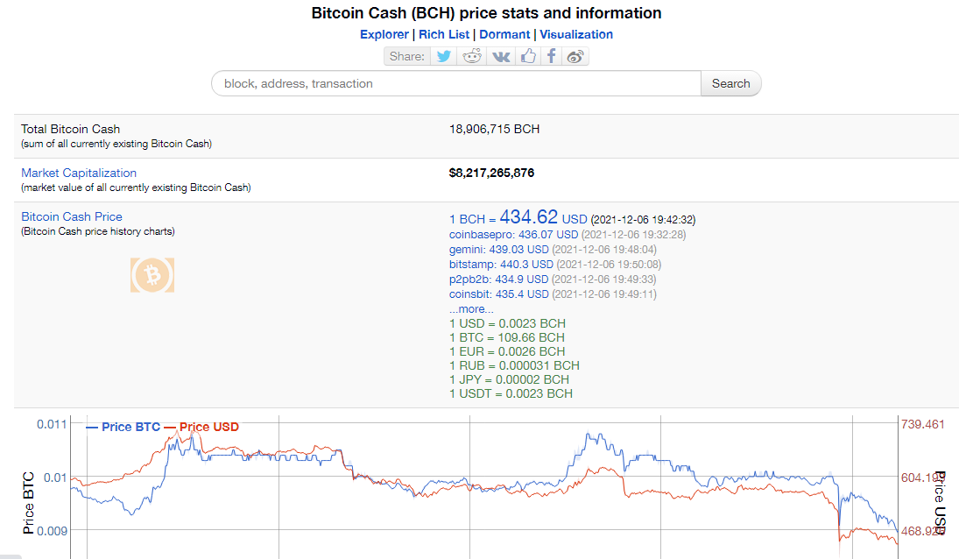Open the Explorer link
The height and width of the screenshot is (559, 980).
coord(384,34)
